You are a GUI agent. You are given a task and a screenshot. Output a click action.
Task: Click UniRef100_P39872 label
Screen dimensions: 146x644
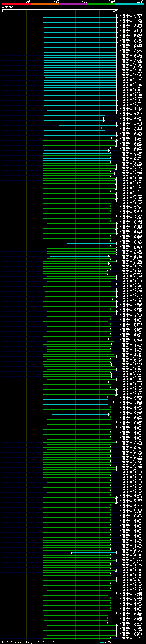click(131, 563)
